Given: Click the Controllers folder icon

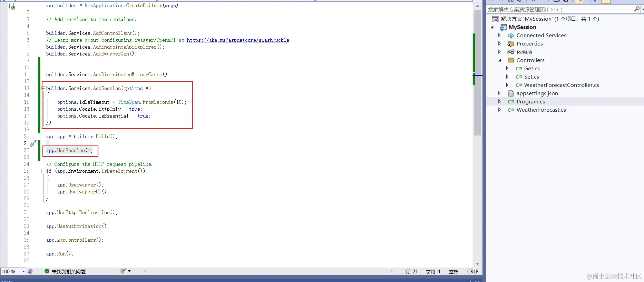Looking at the screenshot, I should [x=511, y=60].
